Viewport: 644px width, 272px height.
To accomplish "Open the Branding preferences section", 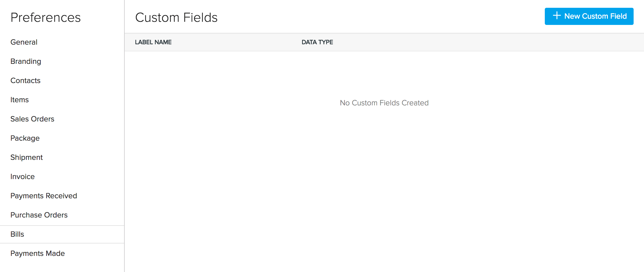I will point(25,61).
